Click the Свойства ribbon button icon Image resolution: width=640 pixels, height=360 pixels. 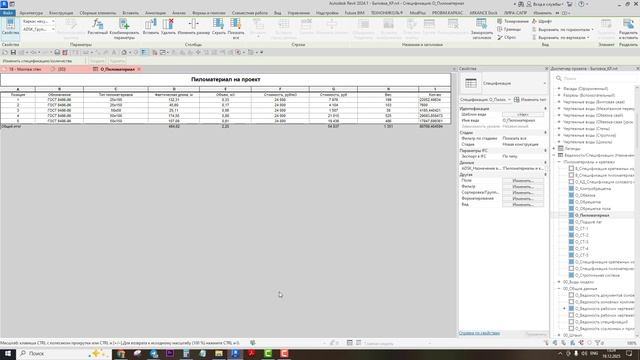point(10,24)
